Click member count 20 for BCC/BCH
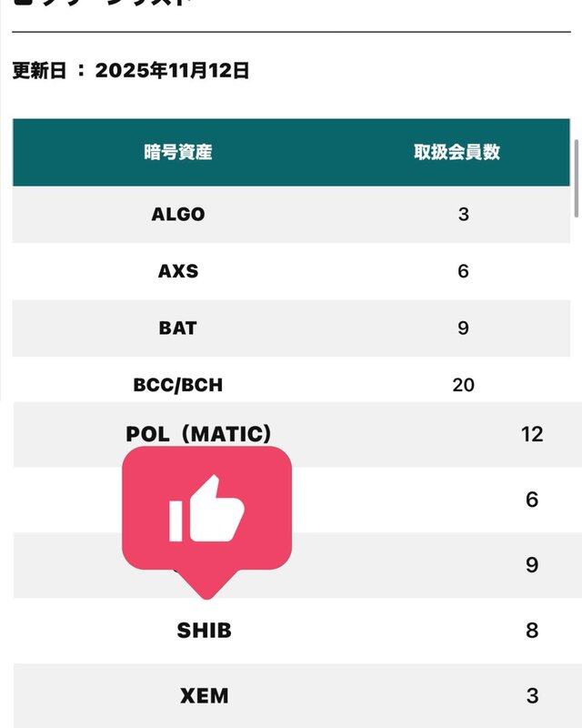The height and width of the screenshot is (728, 582). point(463,385)
